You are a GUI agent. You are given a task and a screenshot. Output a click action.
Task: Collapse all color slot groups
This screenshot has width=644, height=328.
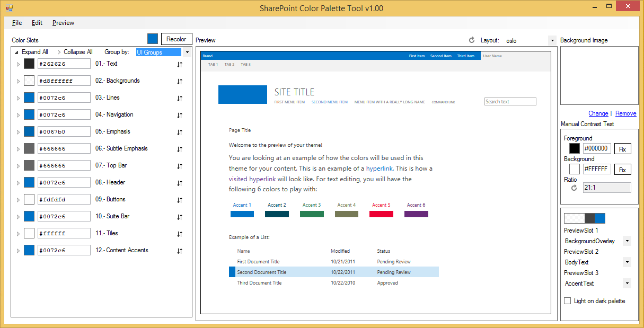pos(75,52)
